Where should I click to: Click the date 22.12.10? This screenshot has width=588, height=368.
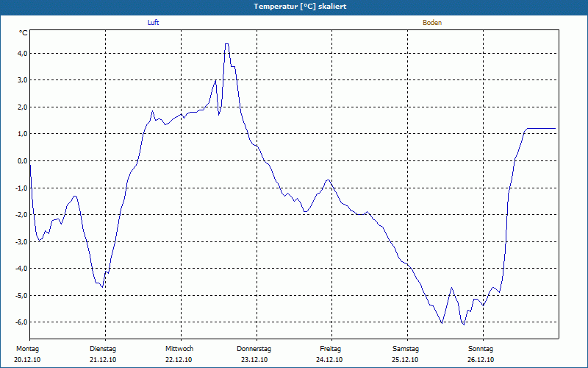179,360
